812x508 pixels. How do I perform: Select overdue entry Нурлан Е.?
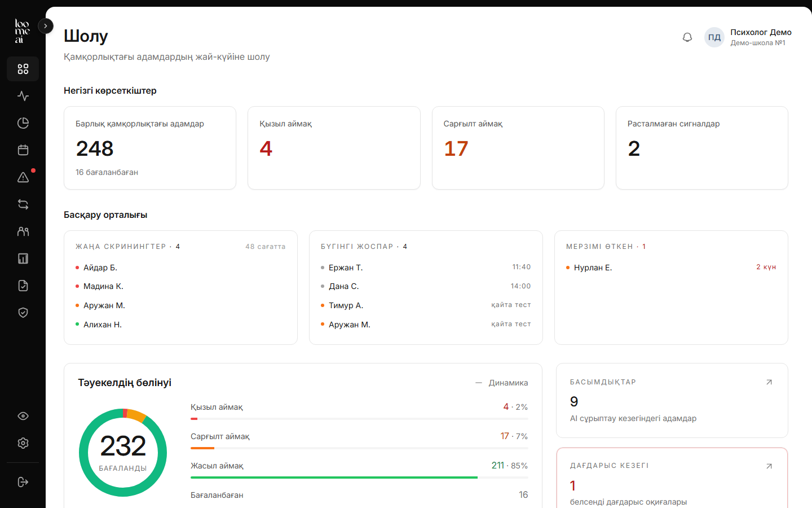(x=671, y=268)
